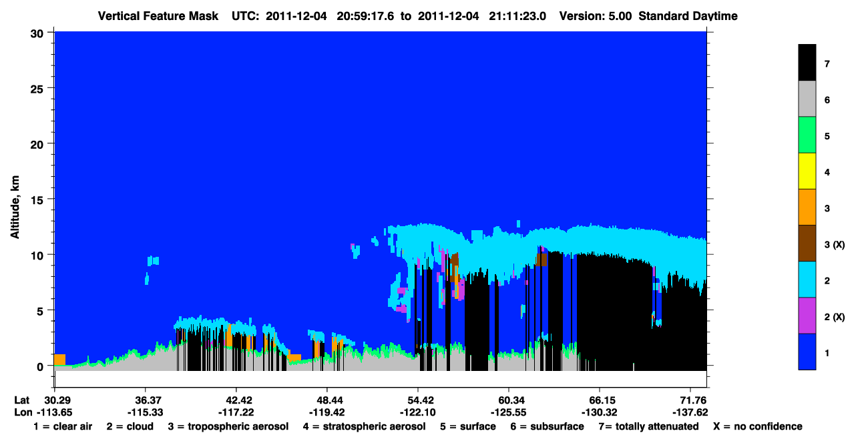868x445 pixels.
Task: Click the altitude tick label 25
Action: tap(39, 88)
